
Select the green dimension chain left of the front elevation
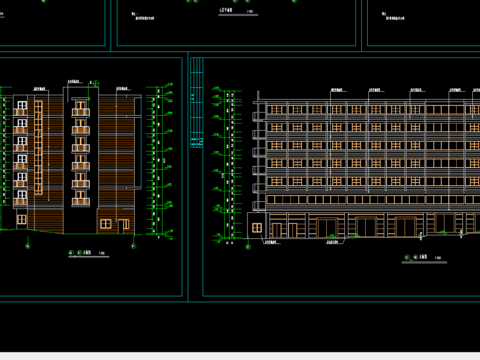tap(227, 164)
